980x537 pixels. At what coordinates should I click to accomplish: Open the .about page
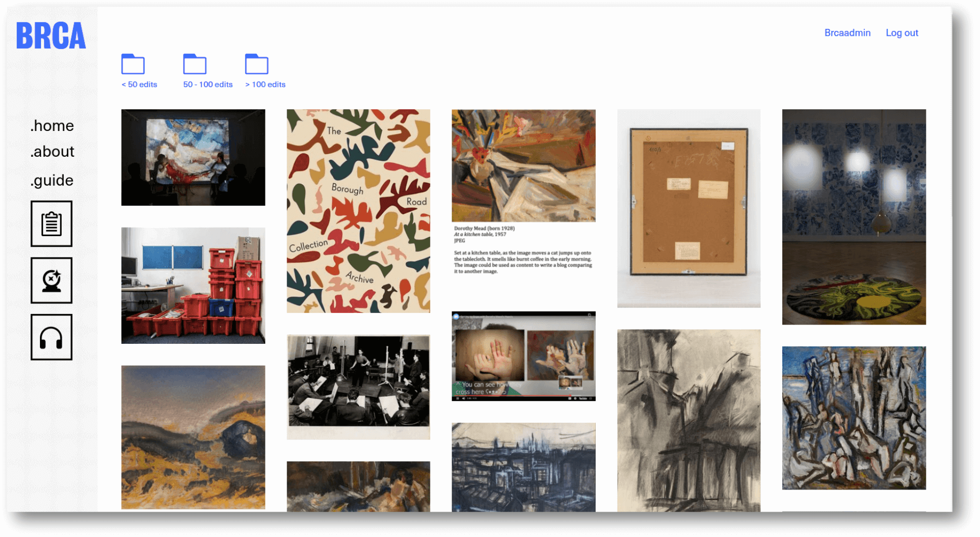52,151
